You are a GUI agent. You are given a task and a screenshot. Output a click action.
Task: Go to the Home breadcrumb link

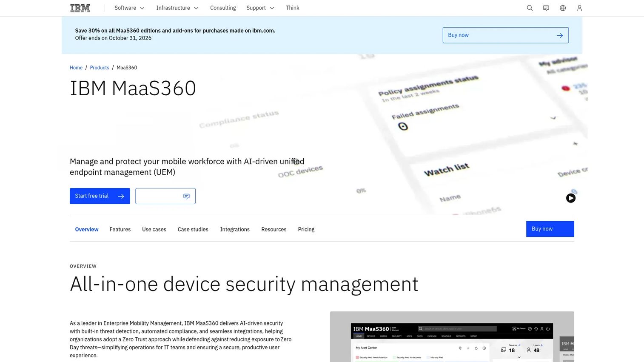point(76,68)
